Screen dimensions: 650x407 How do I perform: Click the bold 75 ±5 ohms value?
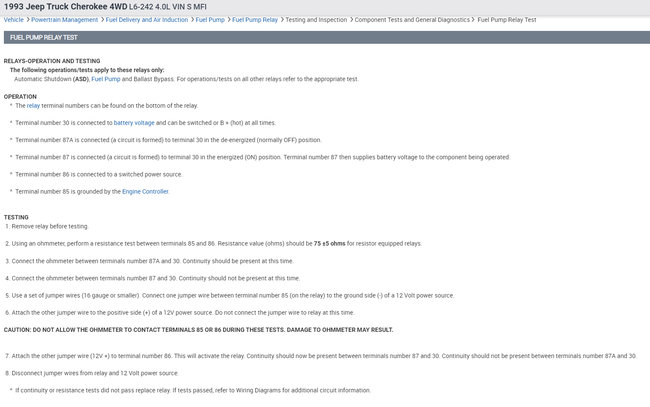[x=331, y=243]
